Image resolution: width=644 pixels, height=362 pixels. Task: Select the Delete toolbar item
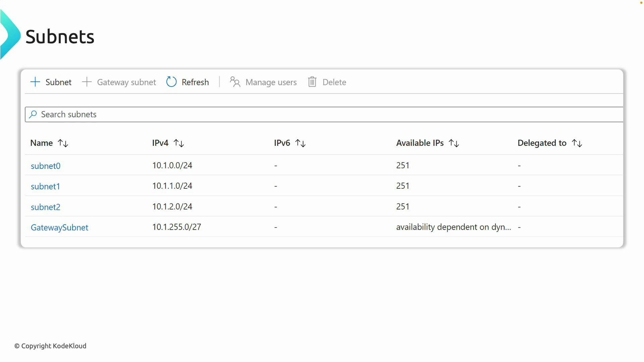(335, 82)
